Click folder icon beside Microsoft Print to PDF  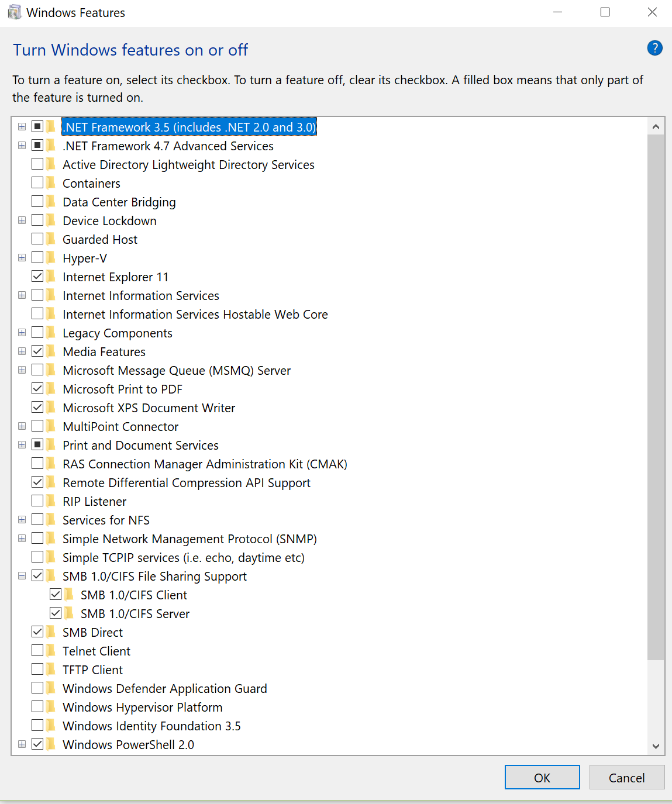tap(51, 389)
